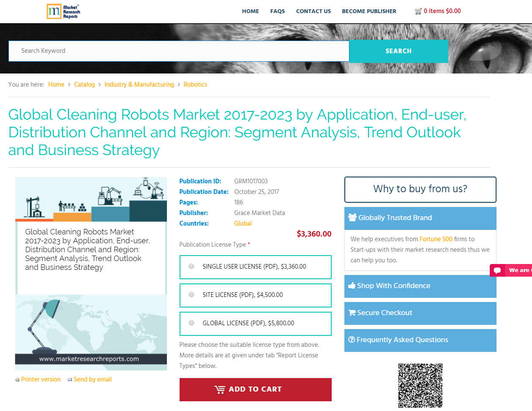The height and width of the screenshot is (411, 532).
Task: Click the Market Research Reports logo
Action: [x=63, y=11]
